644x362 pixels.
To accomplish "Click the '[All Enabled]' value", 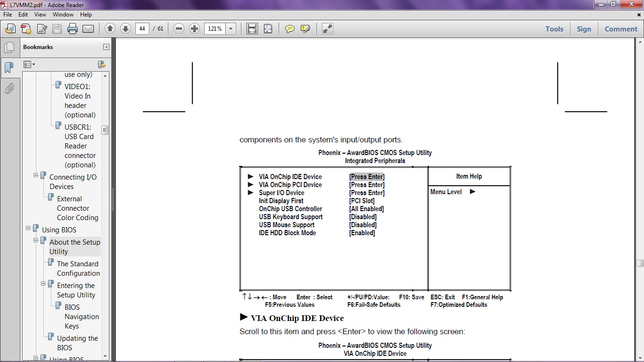I will [x=366, y=209].
